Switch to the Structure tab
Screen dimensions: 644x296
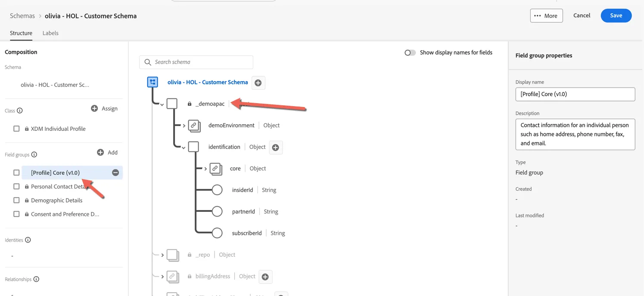pyautogui.click(x=21, y=33)
